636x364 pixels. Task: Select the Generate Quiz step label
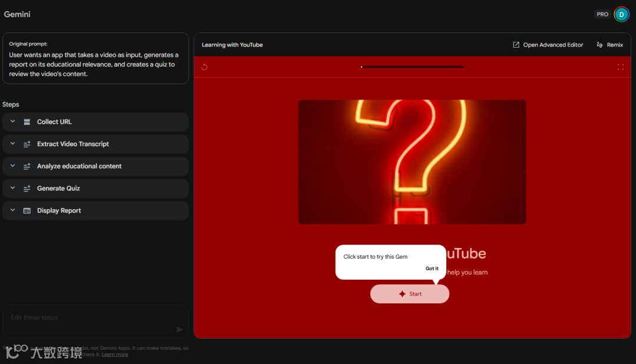(x=58, y=188)
